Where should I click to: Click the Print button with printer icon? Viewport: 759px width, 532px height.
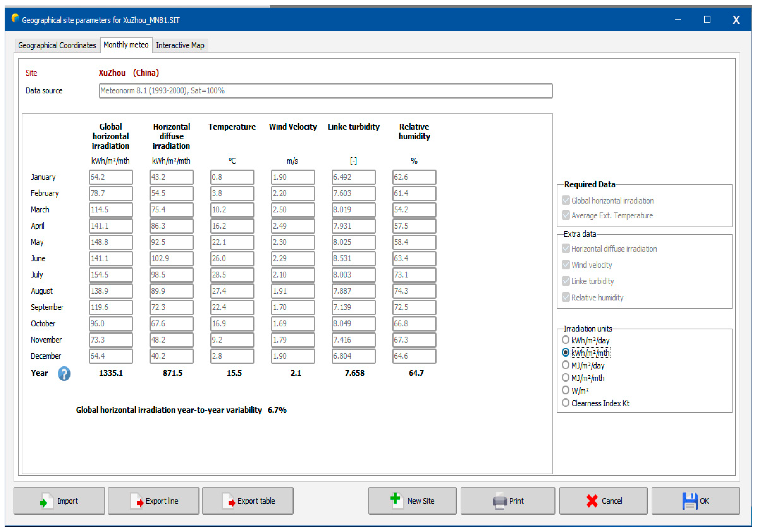tap(508, 501)
